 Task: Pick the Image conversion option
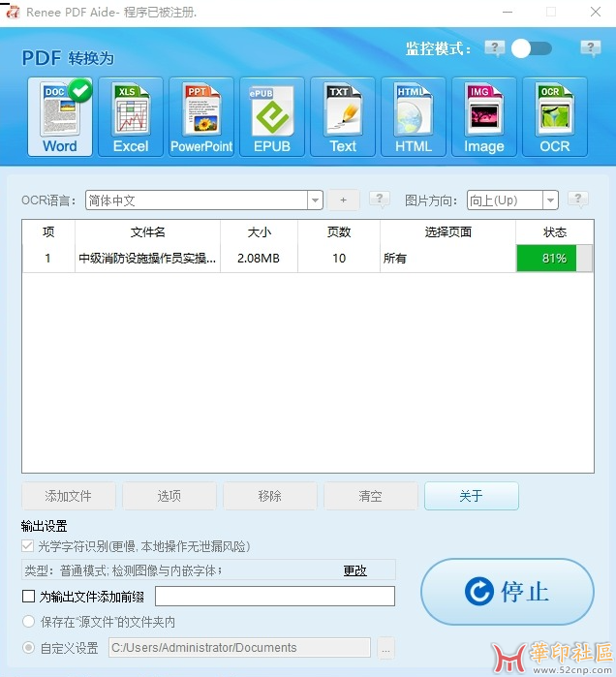tap(484, 117)
